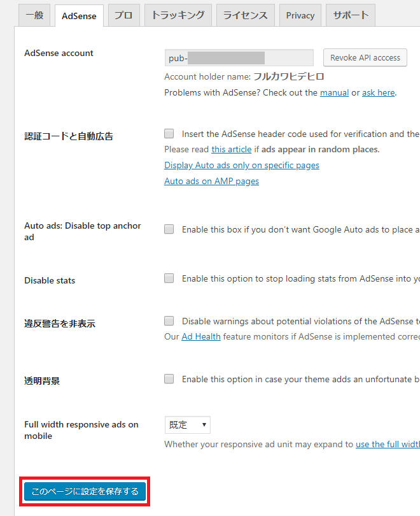Click Revoke API acccess button
Image resolution: width=420 pixels, height=516 pixels.
365,57
